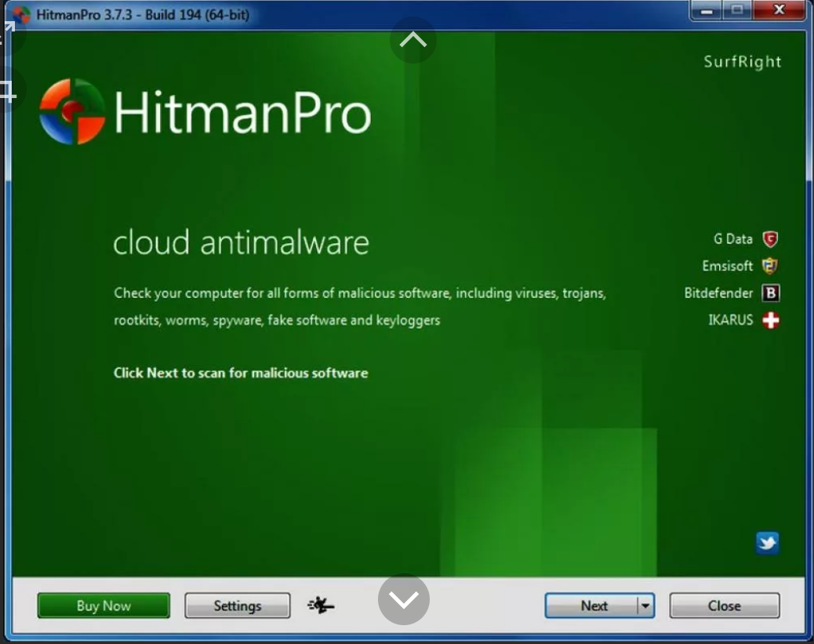Open the Twitter bird icon
Viewport: 814px width, 644px height.
(x=767, y=544)
